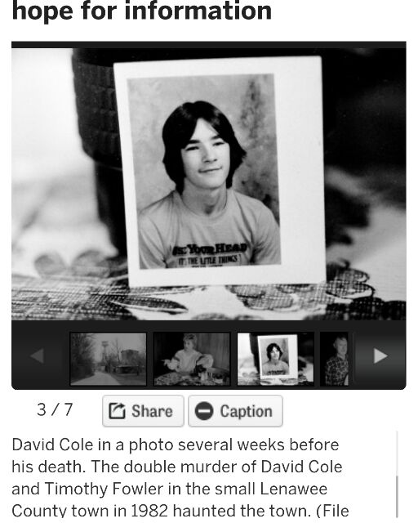Click the previous arrow in the thumbnail strip
The height and width of the screenshot is (532, 418).
(x=38, y=356)
